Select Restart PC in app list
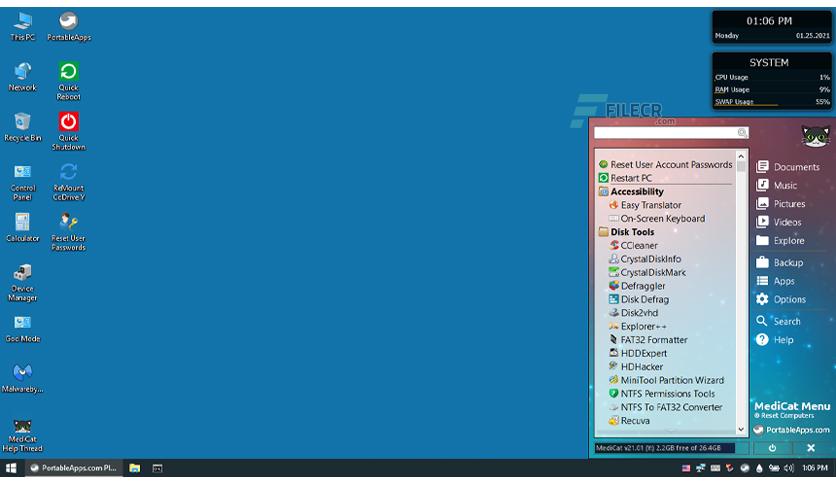Image resolution: width=836 pixels, height=484 pixels. [625, 178]
